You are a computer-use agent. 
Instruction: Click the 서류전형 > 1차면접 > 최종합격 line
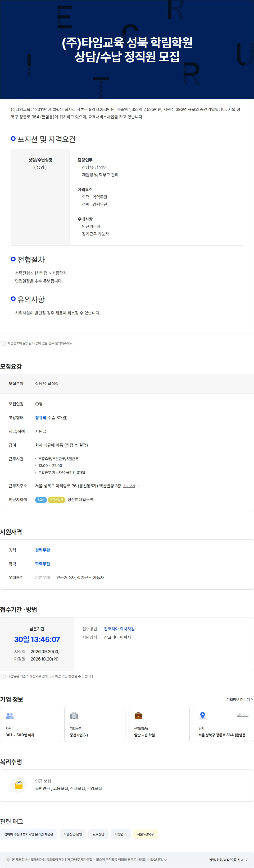coord(41,273)
